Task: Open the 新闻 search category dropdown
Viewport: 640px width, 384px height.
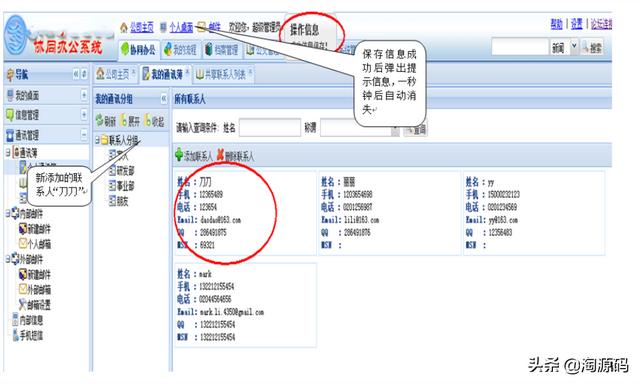Action: point(574,47)
